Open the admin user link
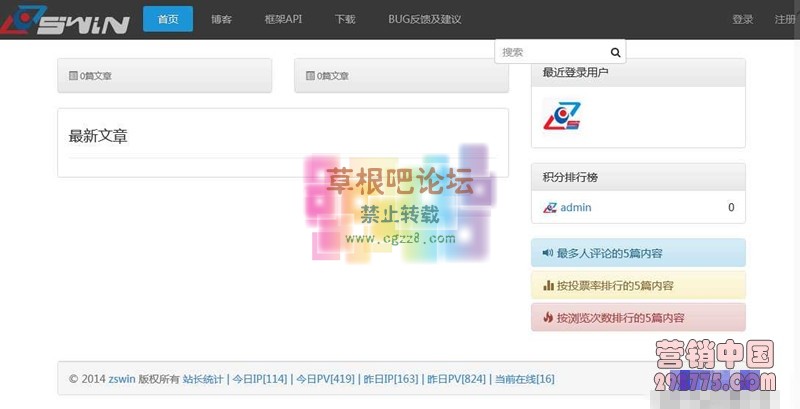Viewport: 800px width, 409px height. pyautogui.click(x=576, y=208)
